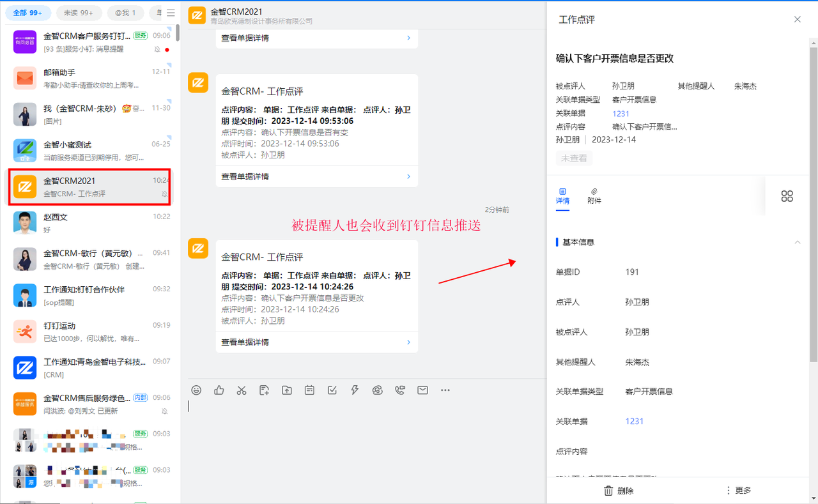818x504 pixels.
Task: Open the calendar schedule icon in toolbar
Action: (x=309, y=390)
